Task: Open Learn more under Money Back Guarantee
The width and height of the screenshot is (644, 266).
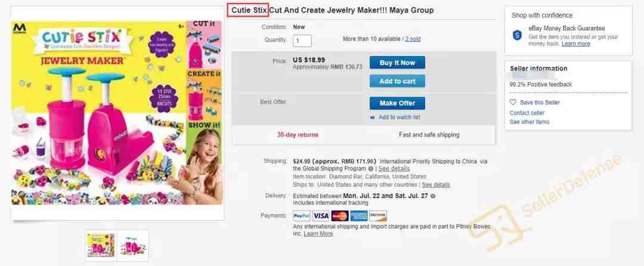Action: [576, 44]
